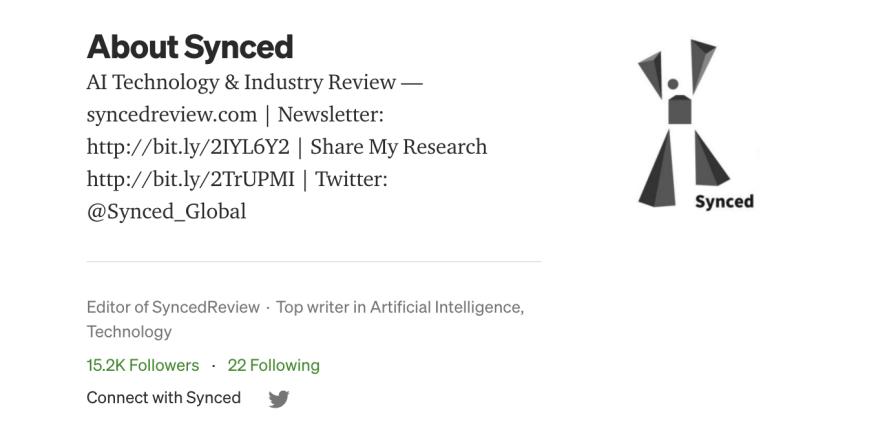Click the Technology topic text
Screen dimensions: 889x429
point(129,332)
